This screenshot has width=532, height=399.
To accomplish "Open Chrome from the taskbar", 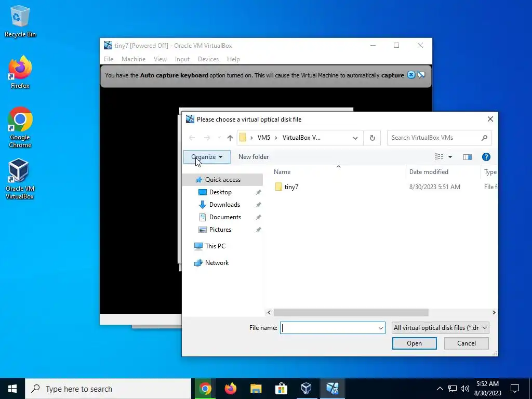I will point(205,389).
